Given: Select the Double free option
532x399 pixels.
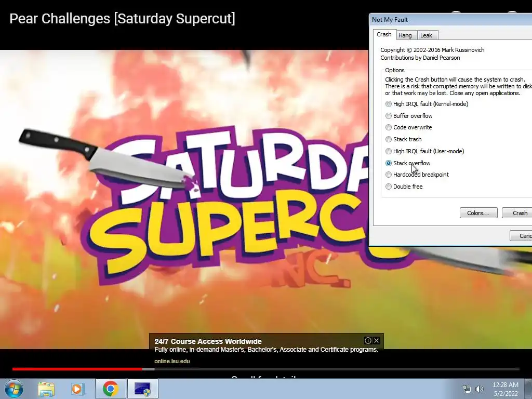Looking at the screenshot, I should click(404, 187).
